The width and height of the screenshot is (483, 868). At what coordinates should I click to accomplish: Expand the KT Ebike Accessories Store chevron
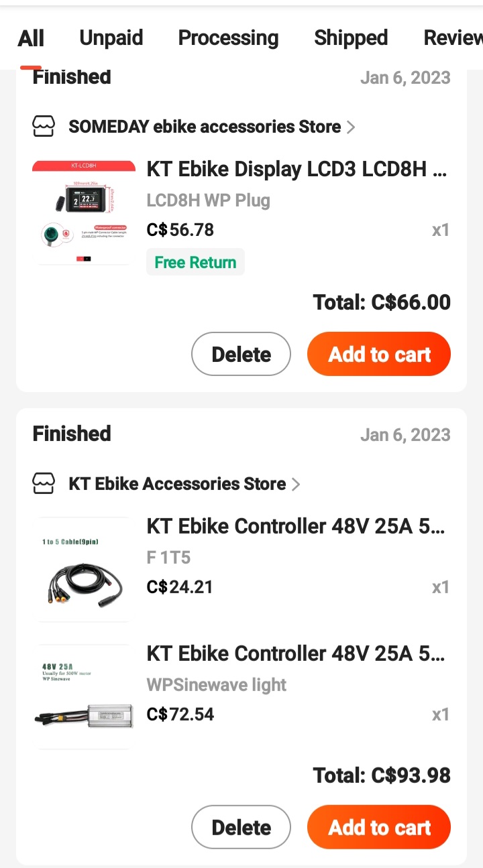click(x=295, y=483)
